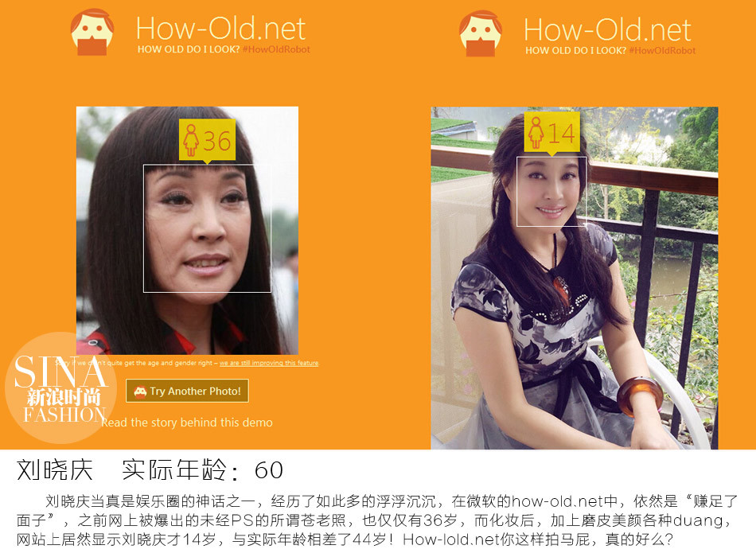756x557 pixels.
Task: Open 'Read the story behind this demo' link
Action: 187,423
